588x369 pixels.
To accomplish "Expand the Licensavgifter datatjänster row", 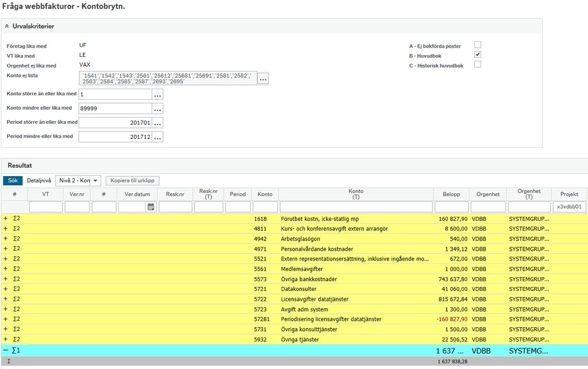I will (x=6, y=299).
